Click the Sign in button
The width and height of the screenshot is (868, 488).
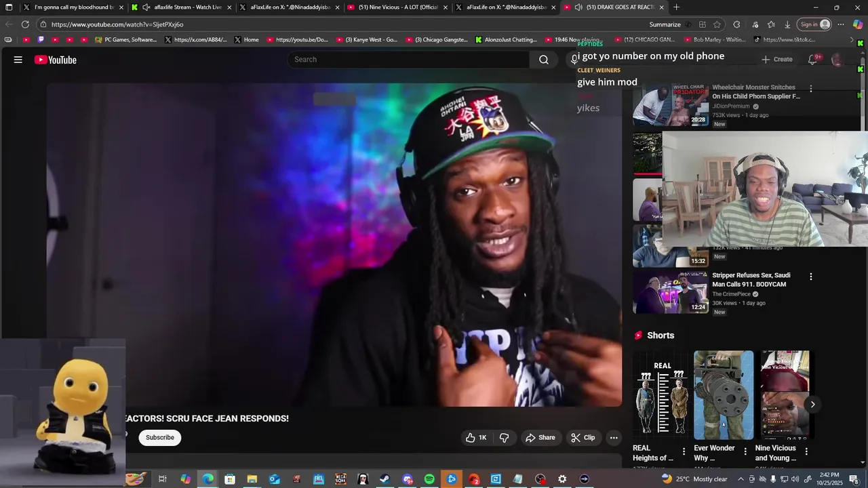pos(814,24)
